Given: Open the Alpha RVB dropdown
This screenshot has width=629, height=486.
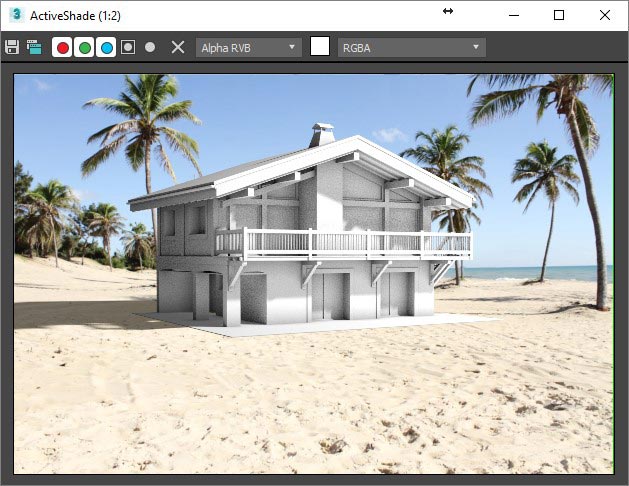Looking at the screenshot, I should (x=248, y=47).
